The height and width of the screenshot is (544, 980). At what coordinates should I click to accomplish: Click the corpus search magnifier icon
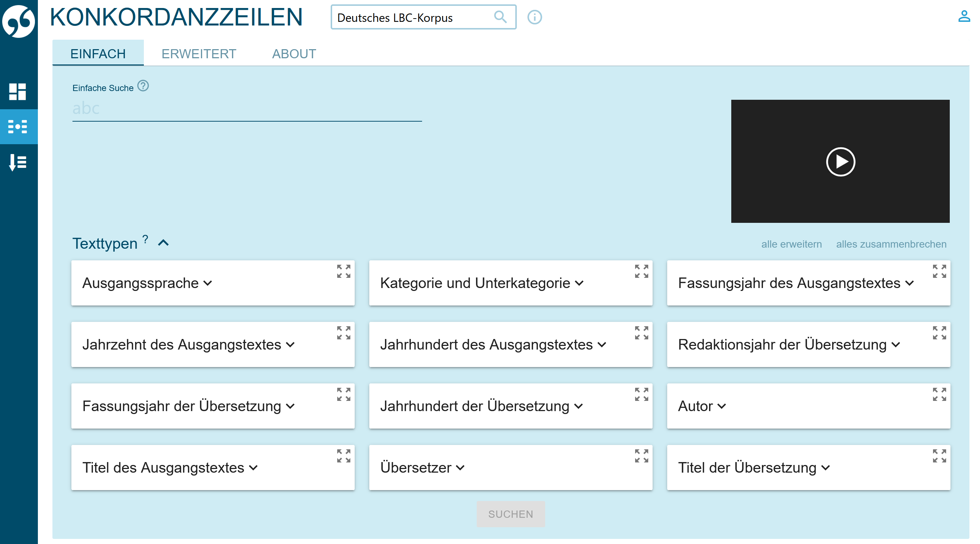coord(500,17)
